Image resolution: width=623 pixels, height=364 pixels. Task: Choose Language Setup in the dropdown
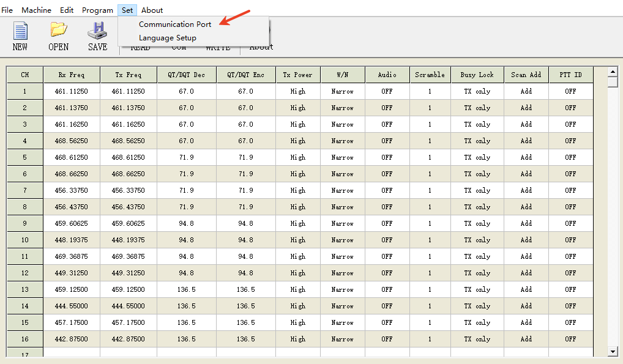coord(168,38)
